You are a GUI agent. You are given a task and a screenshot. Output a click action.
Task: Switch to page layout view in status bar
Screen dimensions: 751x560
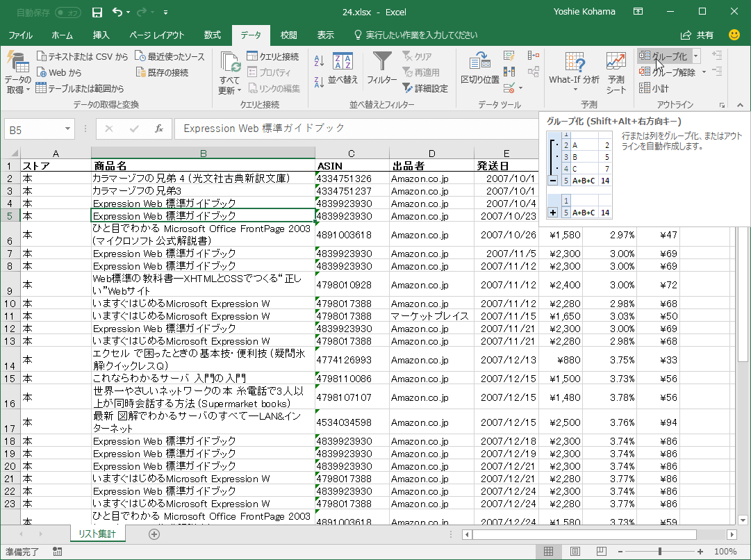point(575,552)
